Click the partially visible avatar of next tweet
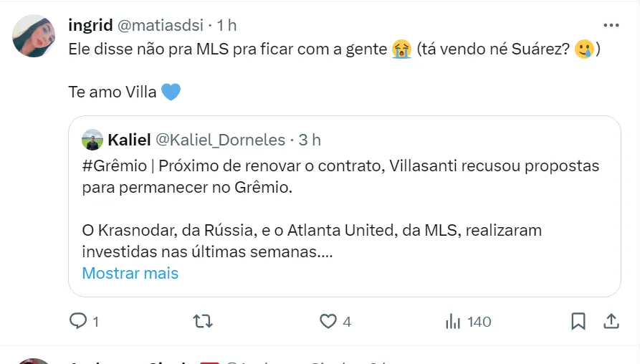640x364 pixels. [34, 360]
